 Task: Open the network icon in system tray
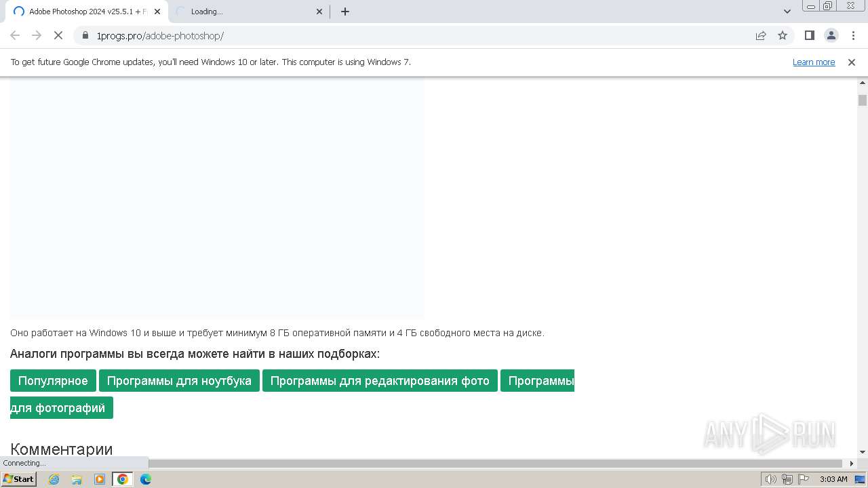click(x=787, y=479)
